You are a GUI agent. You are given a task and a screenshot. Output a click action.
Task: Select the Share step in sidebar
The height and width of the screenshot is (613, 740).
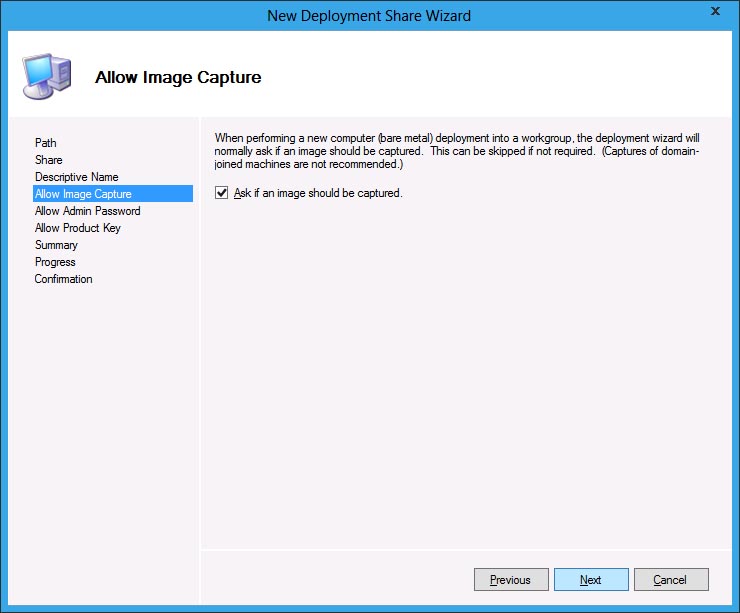click(x=48, y=160)
